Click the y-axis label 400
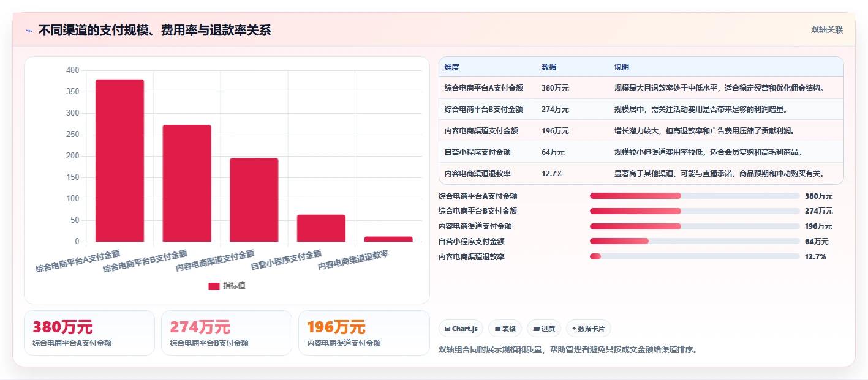 click(x=73, y=70)
